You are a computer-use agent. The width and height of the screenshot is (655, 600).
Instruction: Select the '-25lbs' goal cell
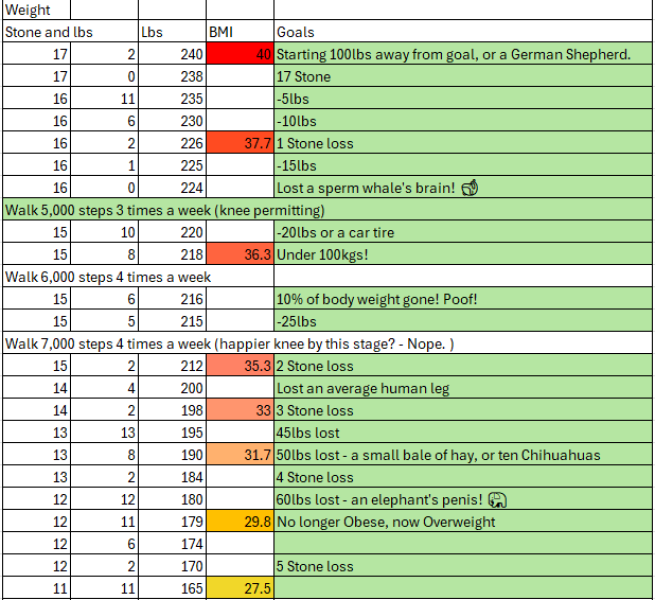(x=463, y=321)
